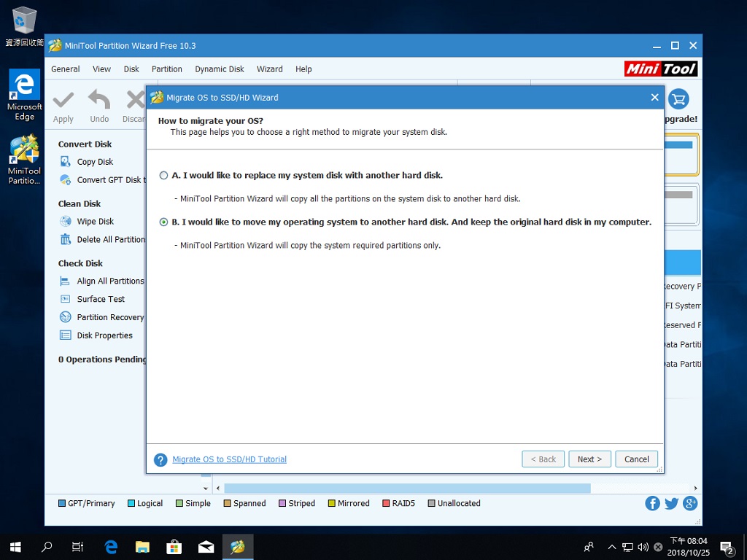Open the Twitter share icon
This screenshot has width=747, height=560.
[x=671, y=503]
